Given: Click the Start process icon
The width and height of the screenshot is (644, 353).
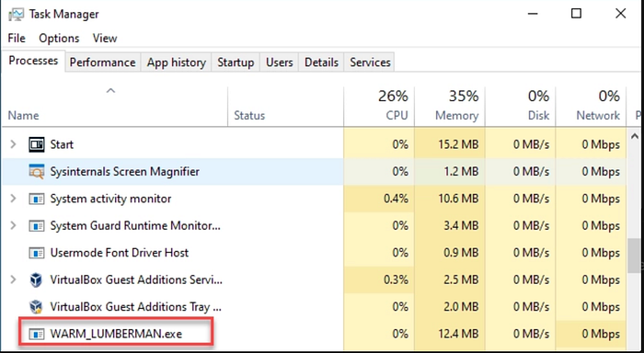Looking at the screenshot, I should click(x=37, y=144).
